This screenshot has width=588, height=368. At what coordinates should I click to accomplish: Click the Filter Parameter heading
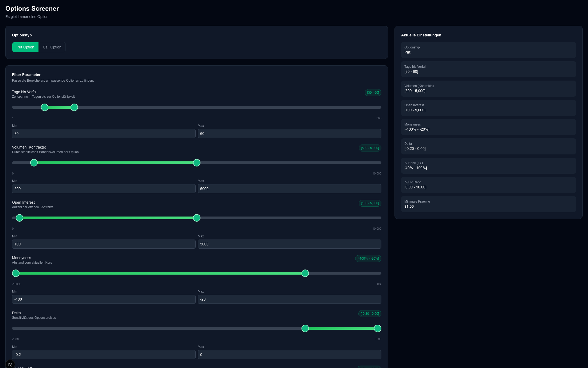[x=26, y=75]
